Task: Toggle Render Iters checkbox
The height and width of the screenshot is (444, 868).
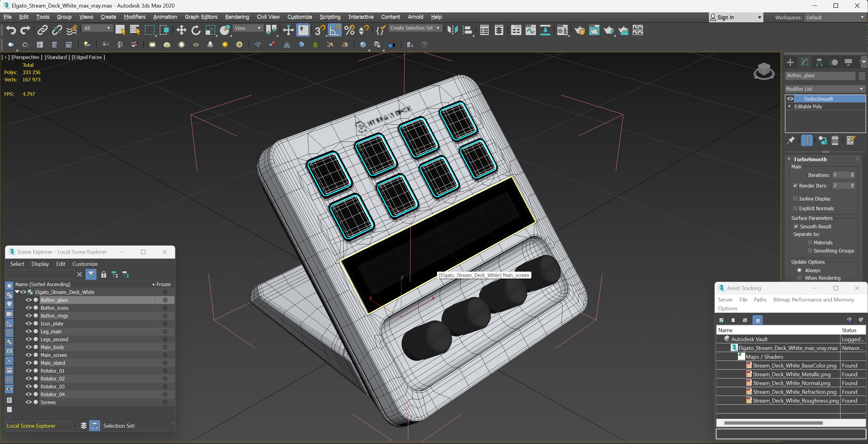Action: (x=795, y=186)
